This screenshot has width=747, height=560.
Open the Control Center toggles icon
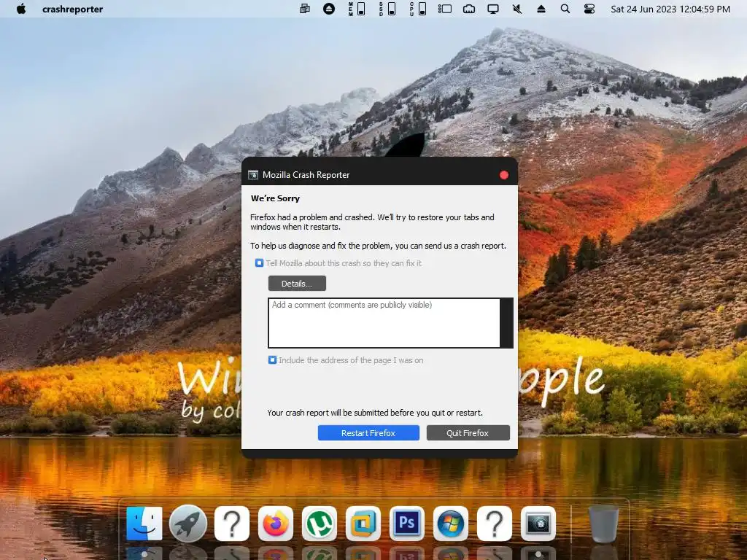[589, 9]
